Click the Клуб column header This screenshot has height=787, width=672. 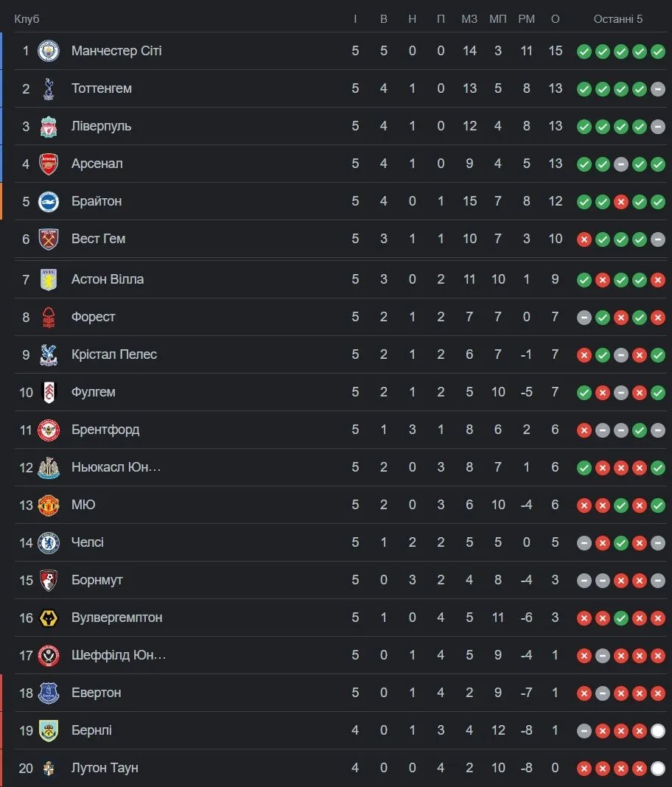27,18
